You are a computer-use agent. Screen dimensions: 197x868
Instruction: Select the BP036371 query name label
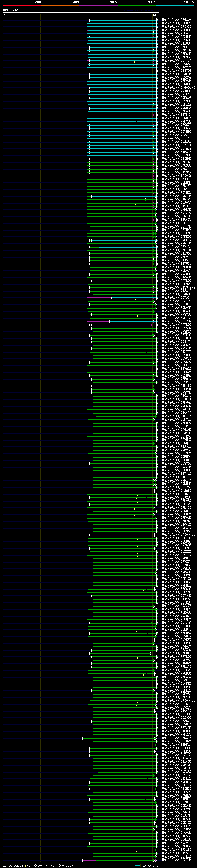11,10
